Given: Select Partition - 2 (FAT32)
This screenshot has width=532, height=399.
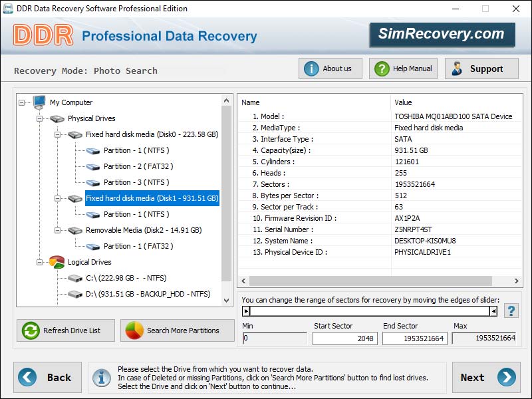Looking at the screenshot, I should pos(138,166).
